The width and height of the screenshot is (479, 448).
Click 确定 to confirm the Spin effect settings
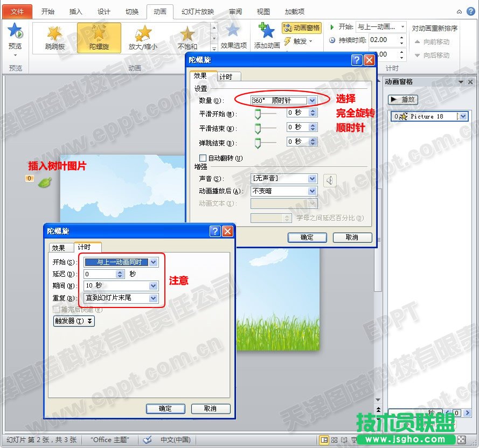point(307,237)
